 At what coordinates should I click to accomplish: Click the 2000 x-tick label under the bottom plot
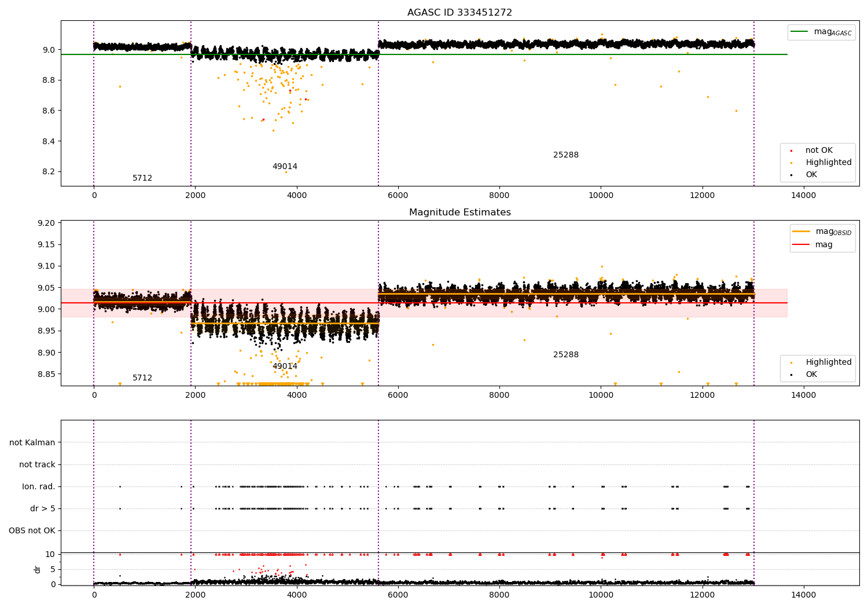point(196,595)
